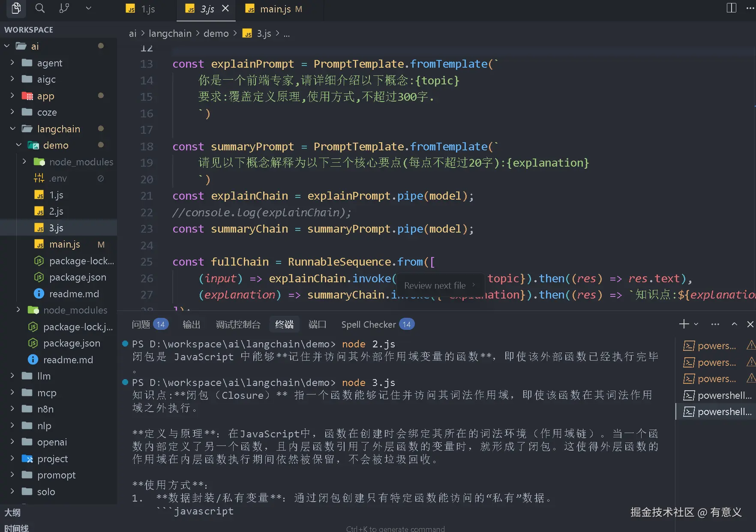Split the editor with the layout icon
756x532 pixels.
[732, 8]
